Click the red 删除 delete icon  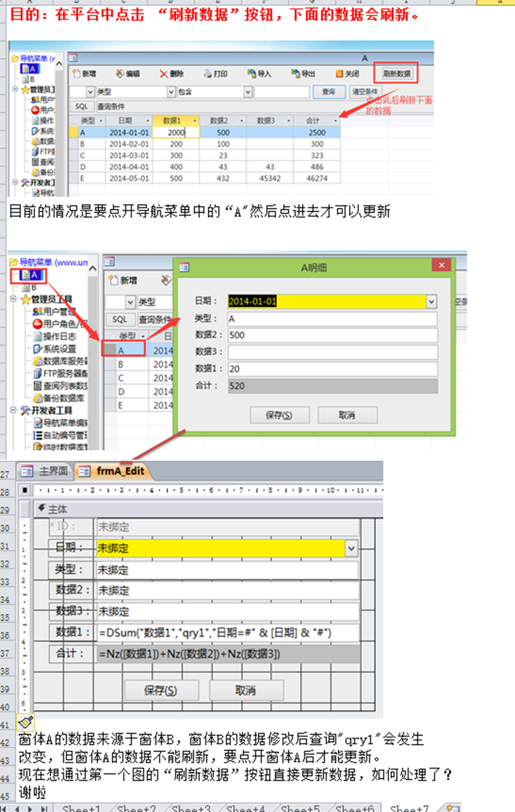pyautogui.click(x=164, y=73)
